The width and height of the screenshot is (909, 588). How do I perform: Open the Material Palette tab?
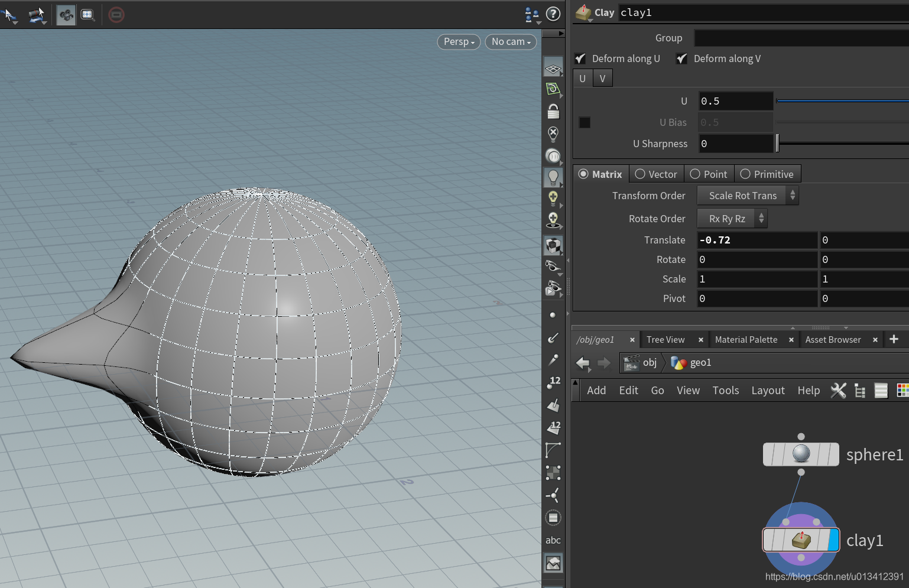(746, 340)
